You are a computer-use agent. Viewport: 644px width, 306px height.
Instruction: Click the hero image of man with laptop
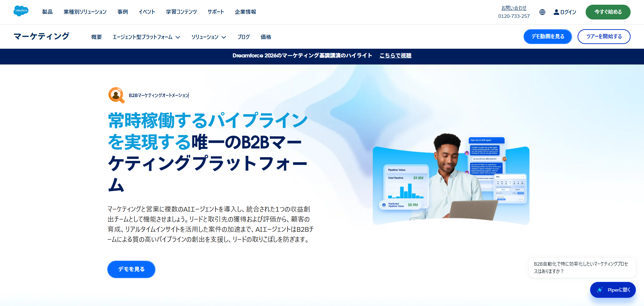[451, 179]
